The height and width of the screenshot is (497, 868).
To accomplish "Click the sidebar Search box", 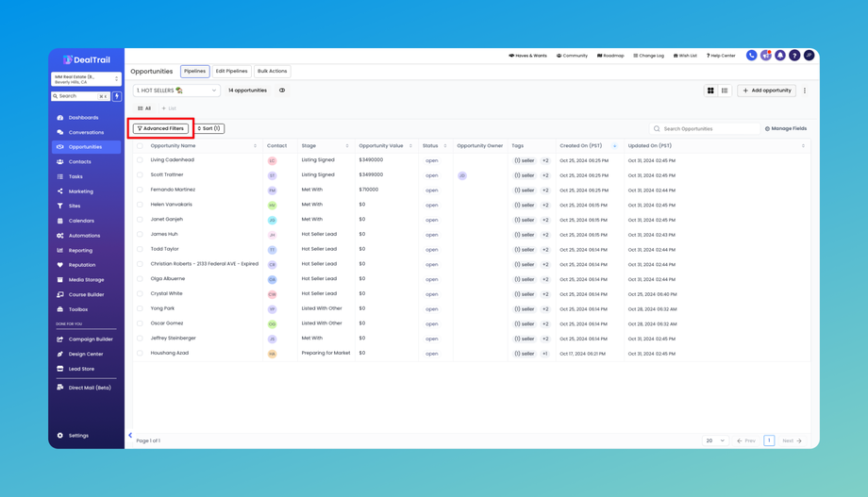I will [81, 96].
